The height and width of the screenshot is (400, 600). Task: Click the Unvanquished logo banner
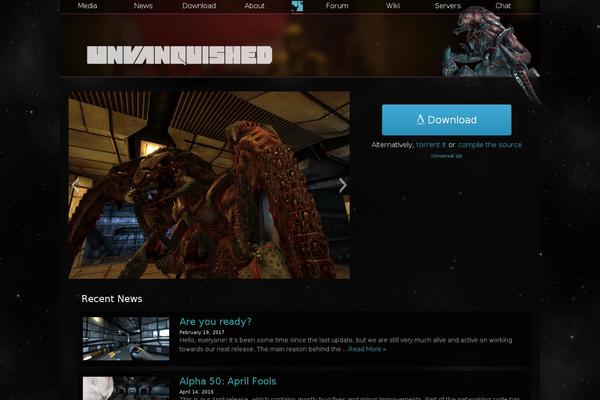coord(179,55)
